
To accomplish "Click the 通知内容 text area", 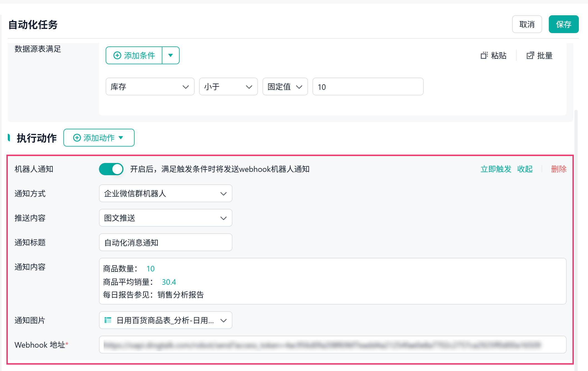I will [333, 281].
